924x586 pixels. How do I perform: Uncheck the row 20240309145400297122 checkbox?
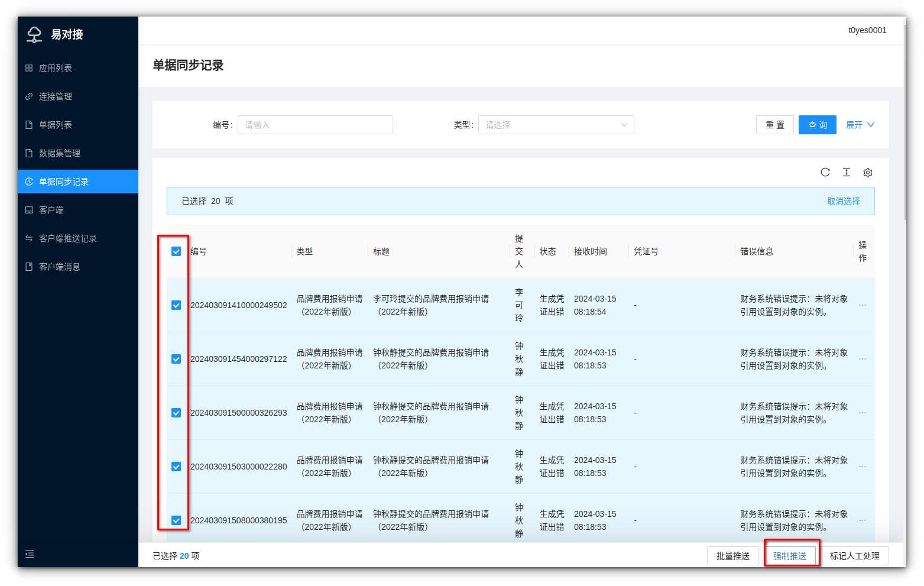click(176, 359)
